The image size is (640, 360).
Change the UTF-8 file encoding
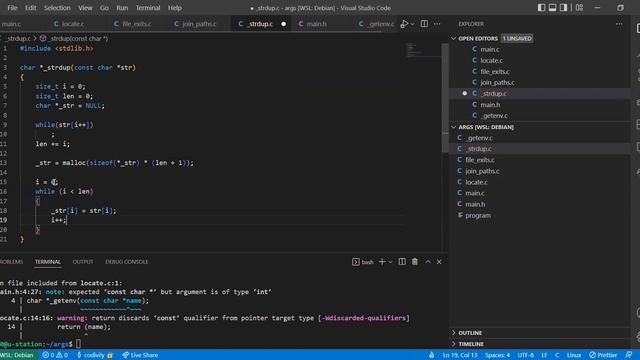[x=525, y=355]
